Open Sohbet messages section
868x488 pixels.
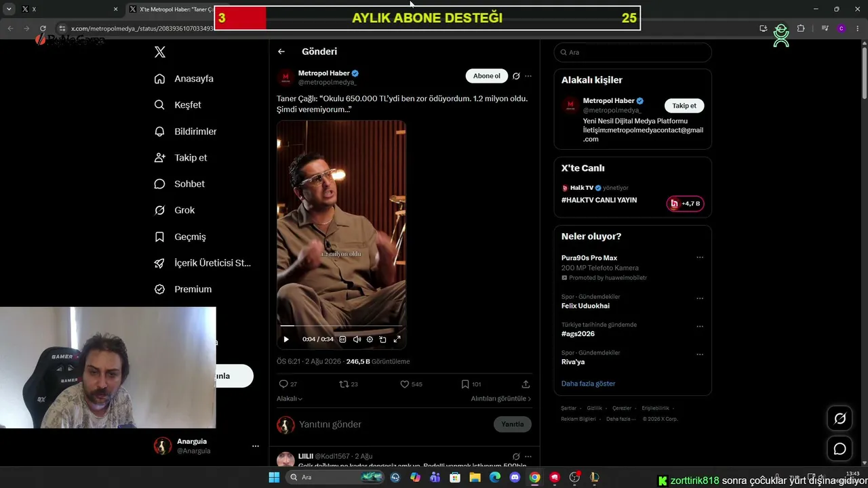point(179,184)
